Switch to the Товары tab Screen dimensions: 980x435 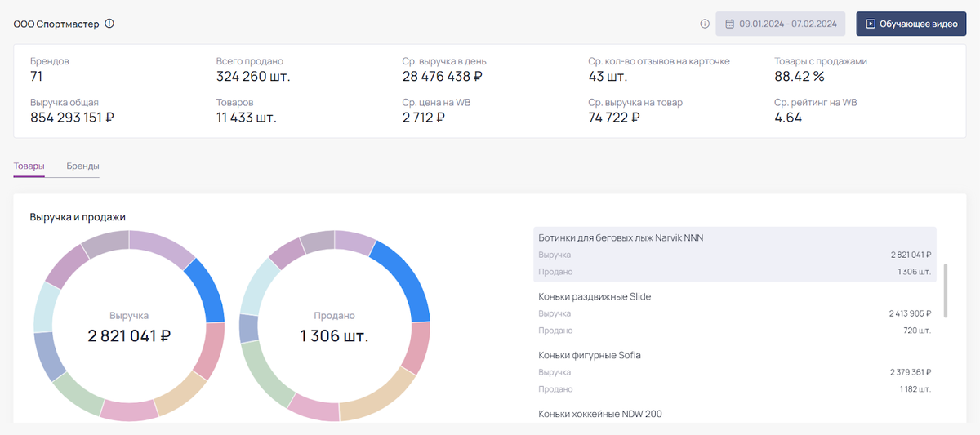(x=29, y=166)
